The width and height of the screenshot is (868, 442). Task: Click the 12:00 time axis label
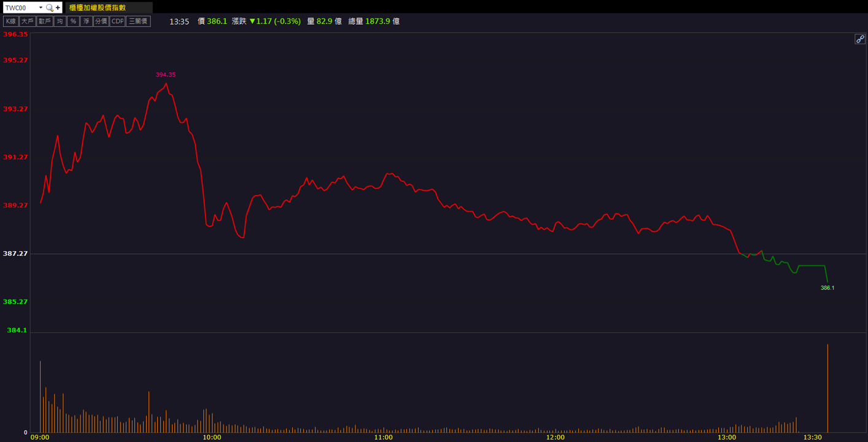pyautogui.click(x=555, y=437)
